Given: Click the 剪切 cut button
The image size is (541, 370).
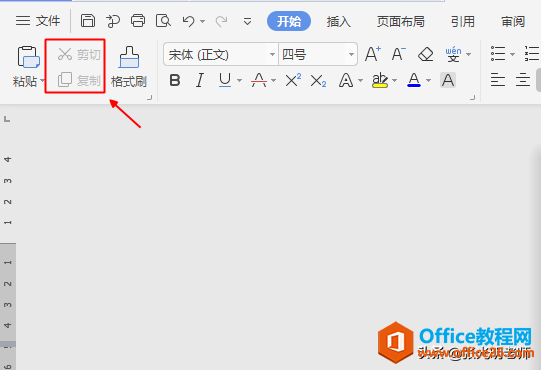Looking at the screenshot, I should 79,54.
